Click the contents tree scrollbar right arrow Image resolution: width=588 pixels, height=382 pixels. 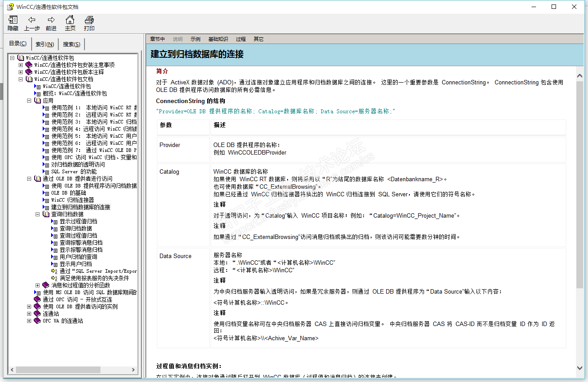[134, 370]
